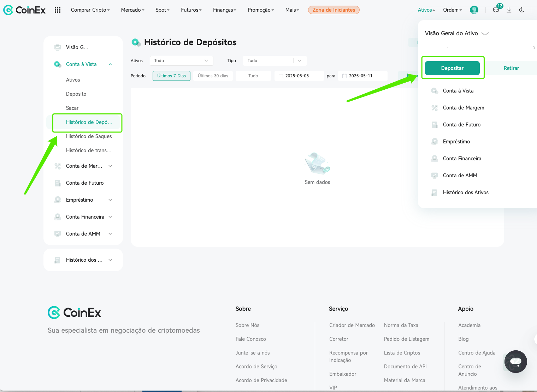Click the Retirar button
The height and width of the screenshot is (392, 537).
pos(511,68)
